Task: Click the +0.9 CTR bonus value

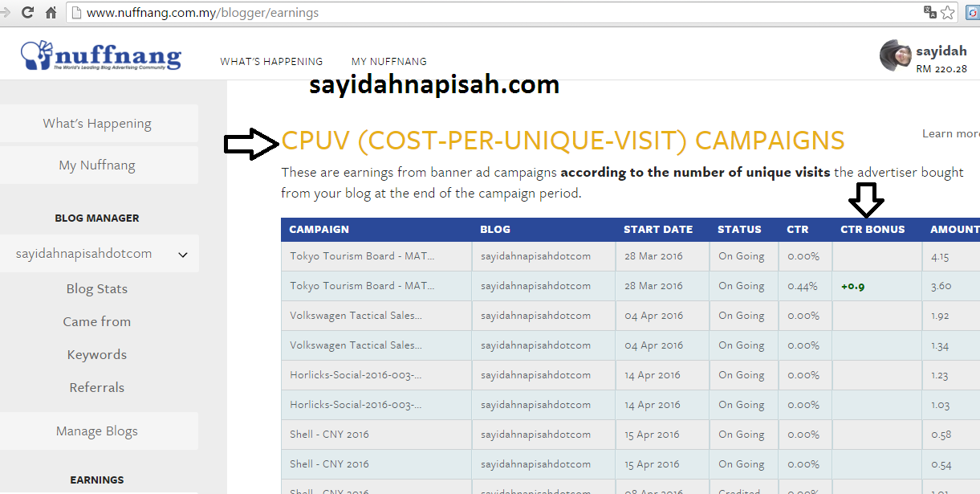Action: [x=853, y=287]
